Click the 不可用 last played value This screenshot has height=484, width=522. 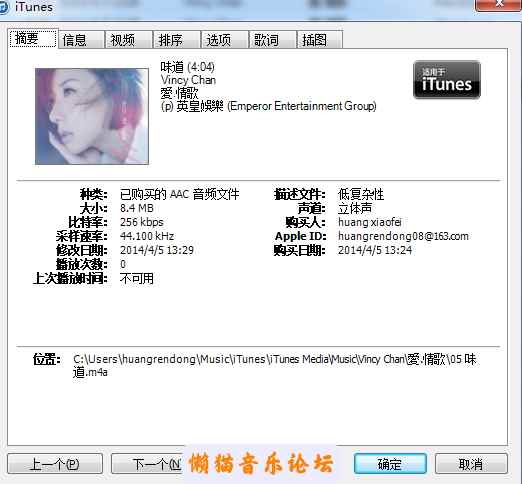click(137, 278)
